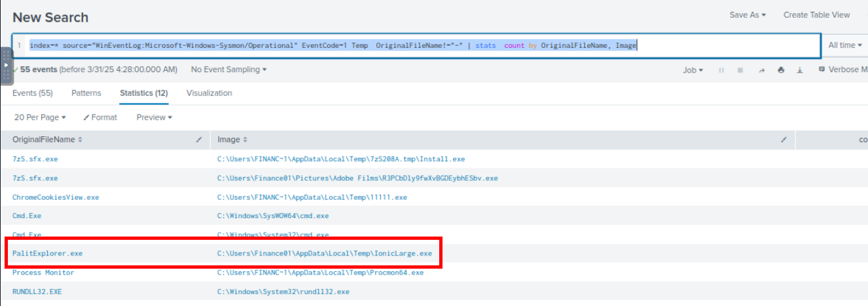Click the pause job icon
868x306 pixels.
[x=721, y=70]
